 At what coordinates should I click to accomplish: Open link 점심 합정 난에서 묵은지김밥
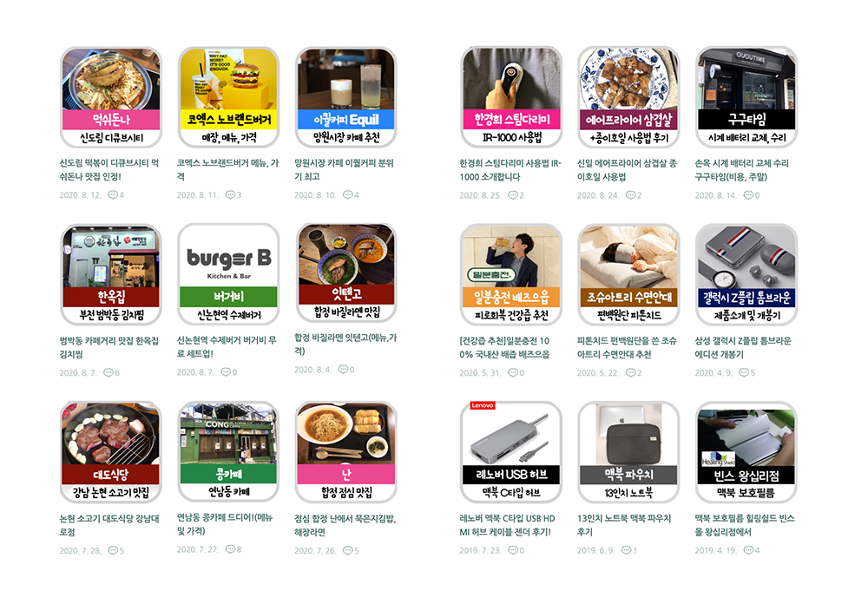345,525
